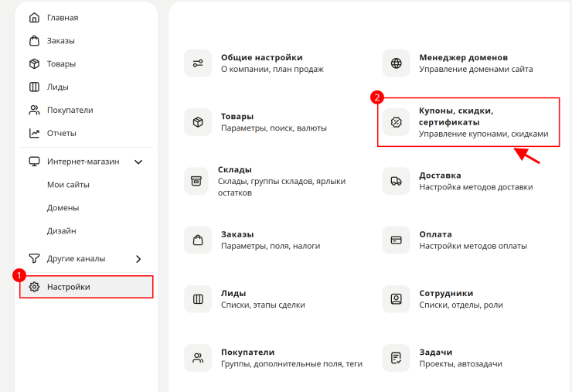The height and width of the screenshot is (392, 572).
Task: Click the Заказы bag icon in sidebar
Action: 34,40
